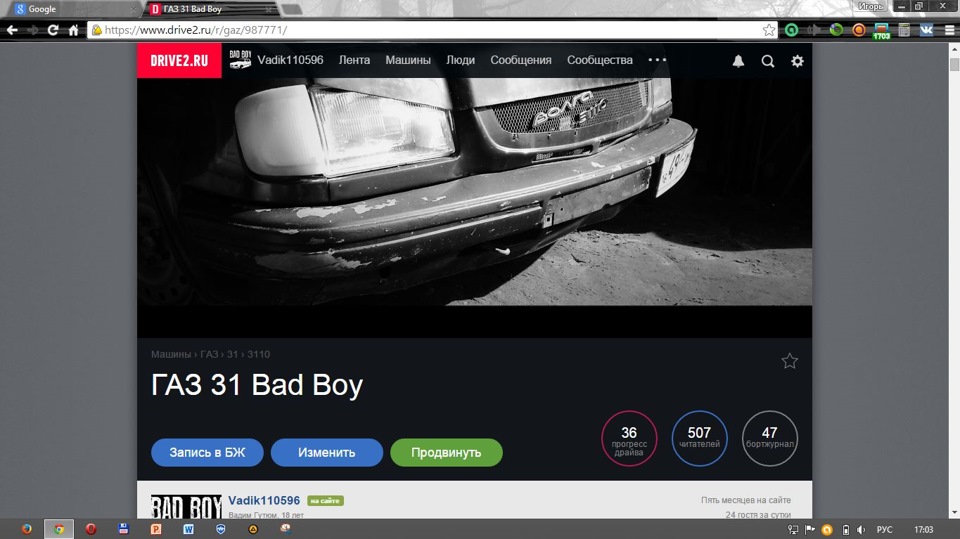
Task: Click the yellow AIMP taskbar icon
Action: (253, 529)
